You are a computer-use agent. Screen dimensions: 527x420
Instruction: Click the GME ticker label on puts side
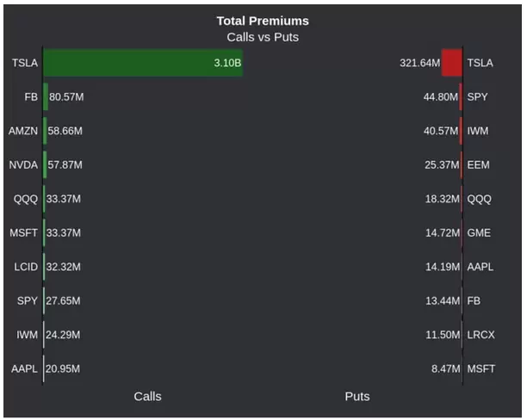pos(479,233)
